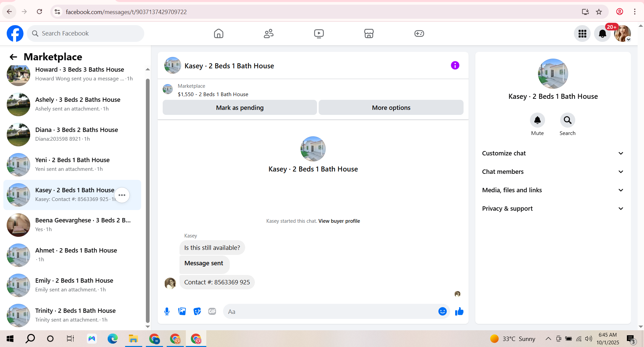
Task: Open Windows taskbar search
Action: click(x=30, y=339)
